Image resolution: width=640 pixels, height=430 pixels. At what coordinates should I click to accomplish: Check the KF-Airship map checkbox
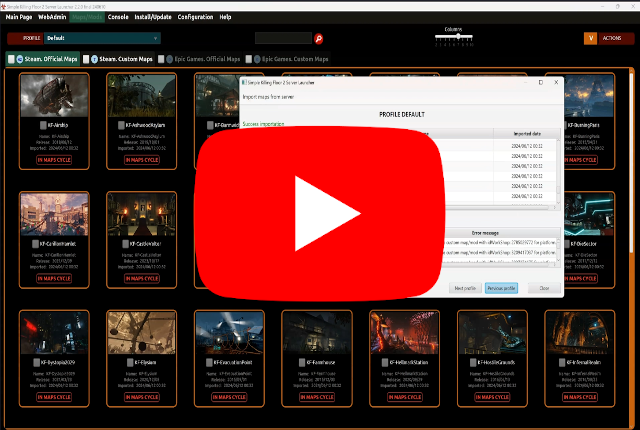[x=43, y=125]
